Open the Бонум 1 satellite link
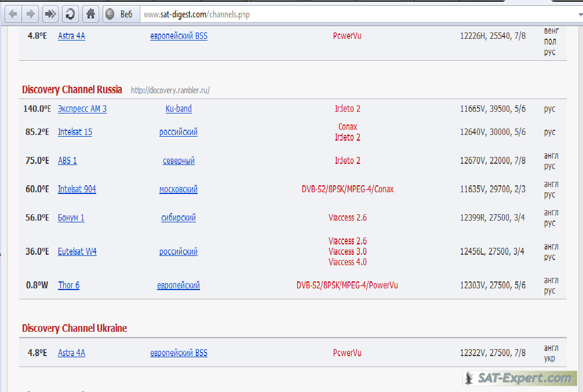The height and width of the screenshot is (392, 583). tap(71, 218)
